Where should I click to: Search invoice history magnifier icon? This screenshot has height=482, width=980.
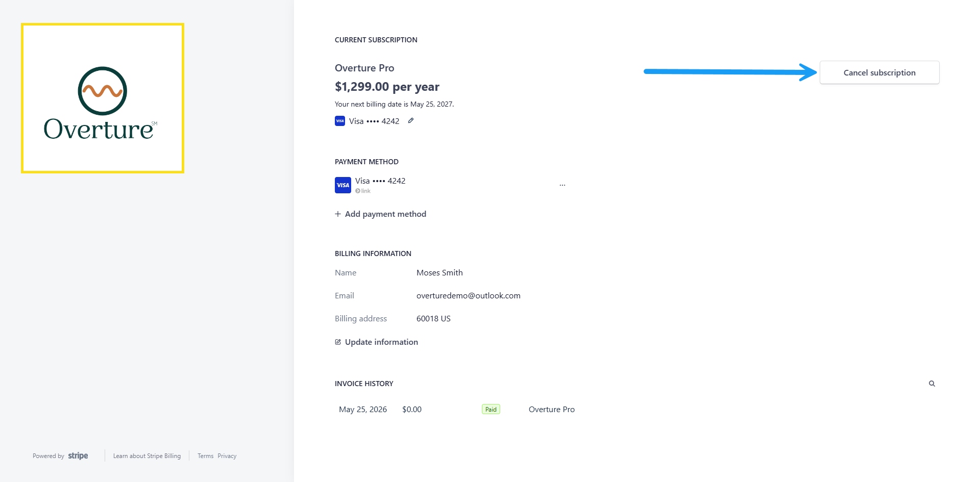click(932, 384)
